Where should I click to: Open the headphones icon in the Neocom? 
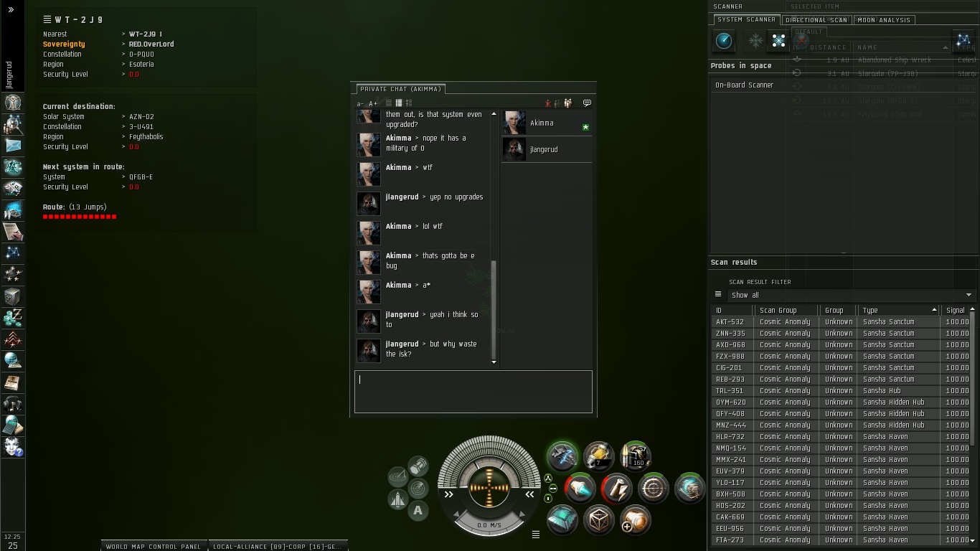[x=12, y=403]
